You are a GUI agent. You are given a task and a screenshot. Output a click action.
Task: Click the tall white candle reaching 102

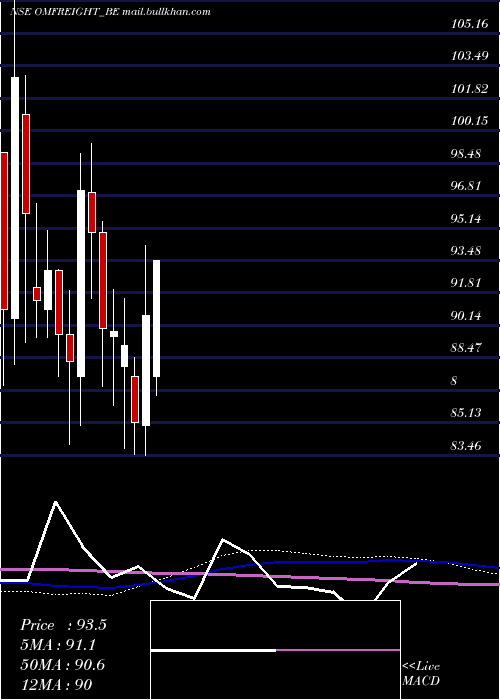(x=15, y=198)
